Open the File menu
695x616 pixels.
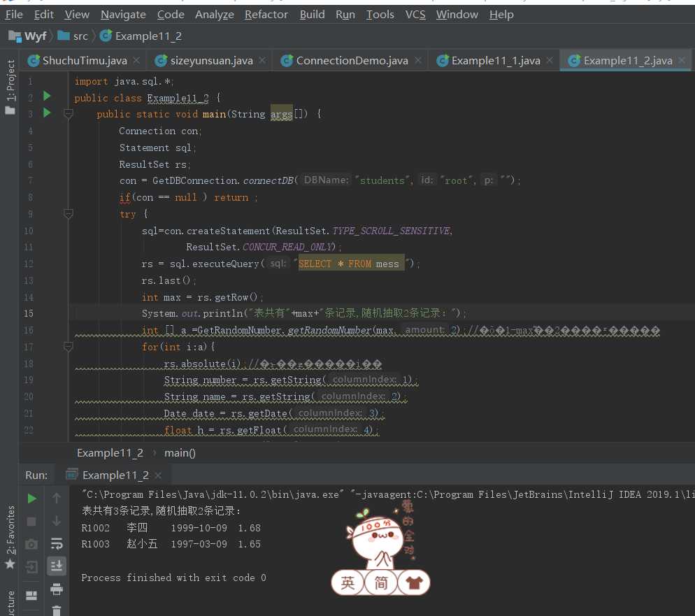[14, 15]
